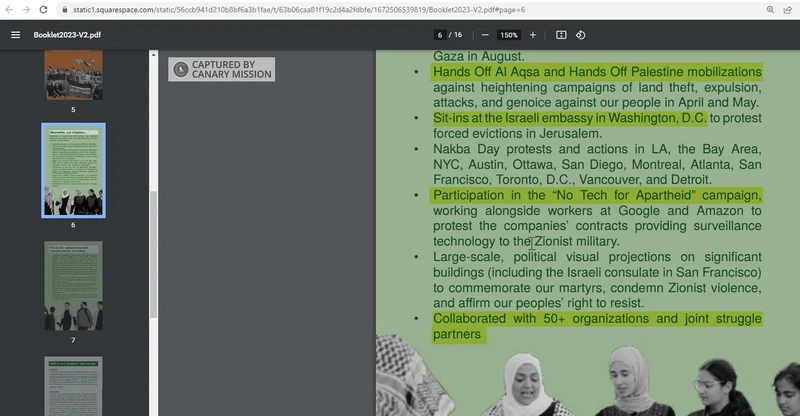Click the fit to page icon
Image resolution: width=800 pixels, height=416 pixels.
[x=561, y=35]
